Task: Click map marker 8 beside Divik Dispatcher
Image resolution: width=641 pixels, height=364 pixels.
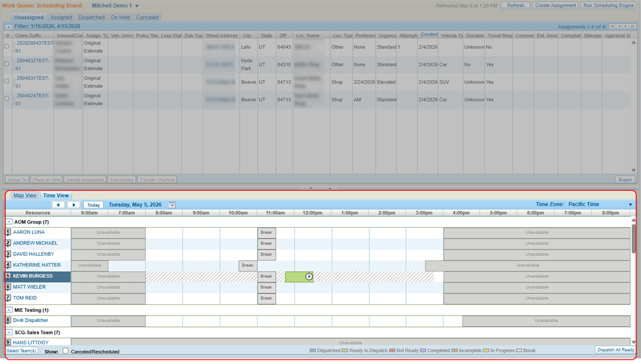Action: point(8,320)
